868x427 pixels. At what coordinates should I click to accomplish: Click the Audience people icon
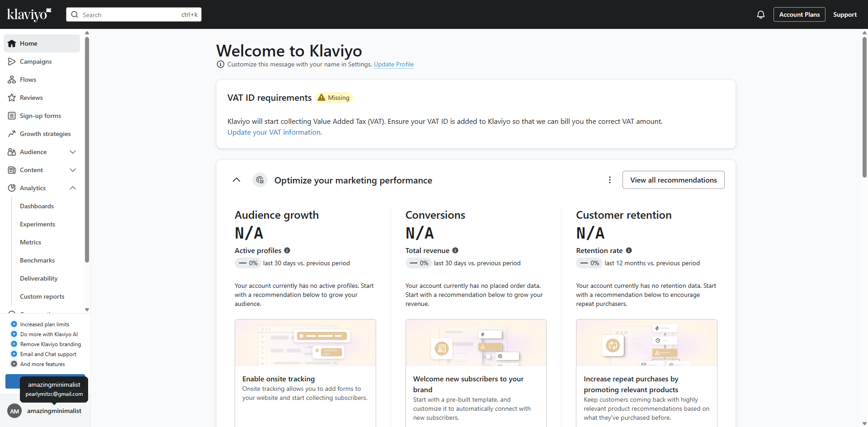12,152
